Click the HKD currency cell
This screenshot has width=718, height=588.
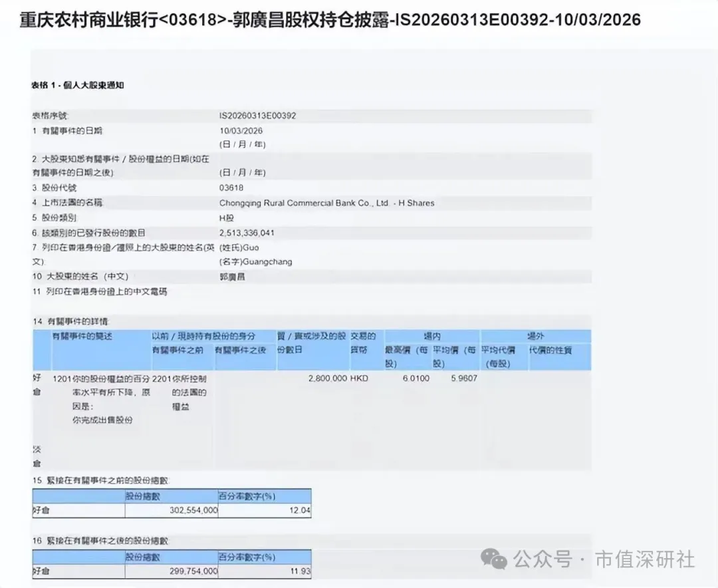pyautogui.click(x=359, y=378)
